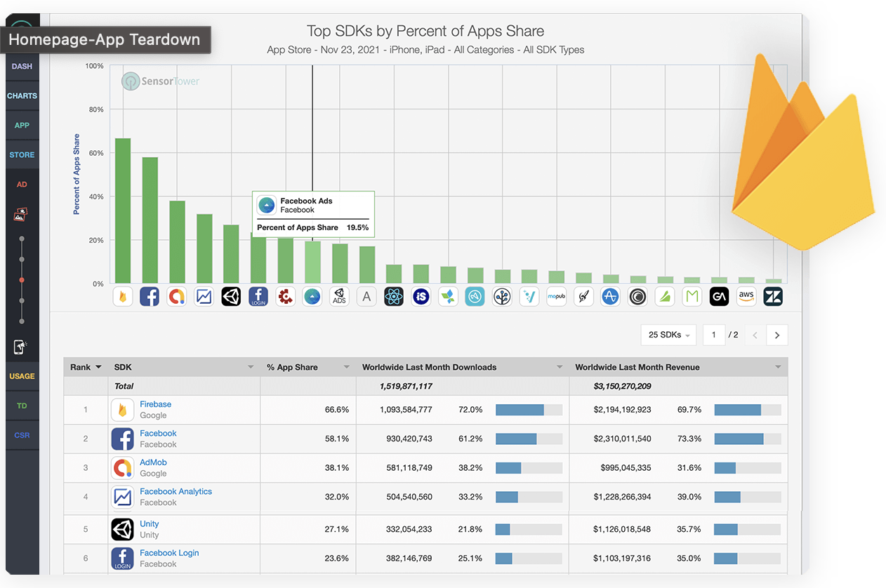Open the AD sidebar section
The image size is (886, 588).
click(22, 185)
